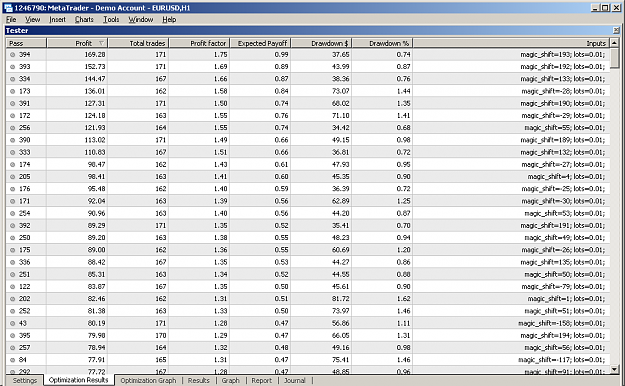Select inputs cell magic_shift=192
Screen dimensions: 625x386
pos(562,67)
